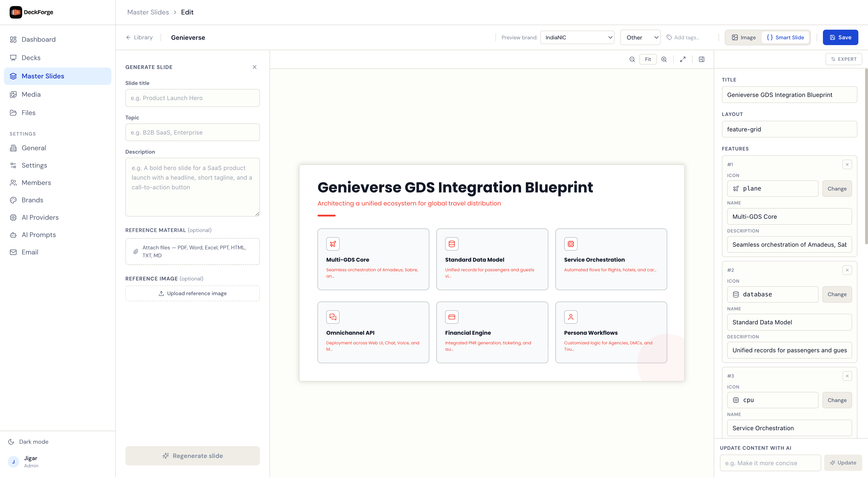Edit the Title field in properties
Image resolution: width=868 pixels, height=477 pixels.
tap(789, 95)
